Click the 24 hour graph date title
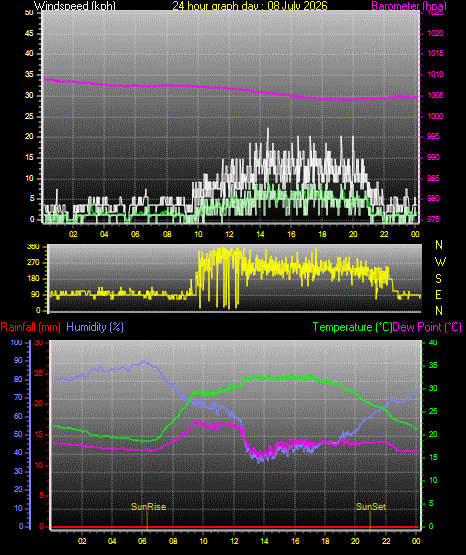 click(x=250, y=6)
